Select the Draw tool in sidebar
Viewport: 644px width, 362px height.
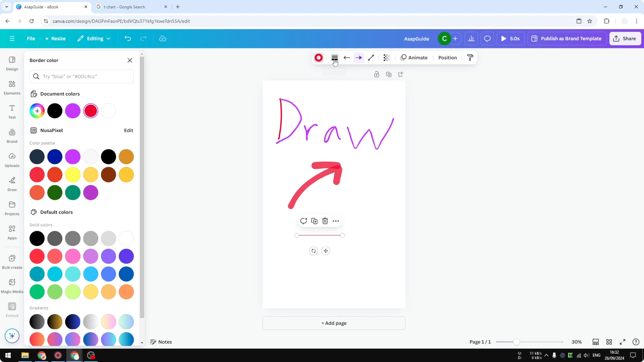pos(12,184)
